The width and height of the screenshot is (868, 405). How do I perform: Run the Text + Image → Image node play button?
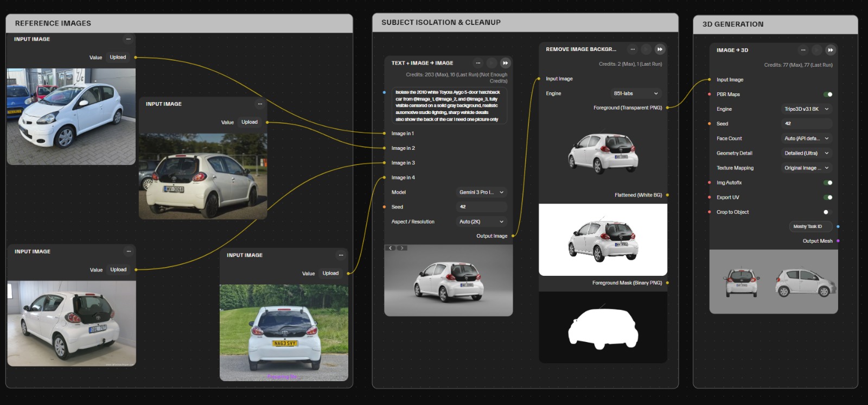coord(492,63)
